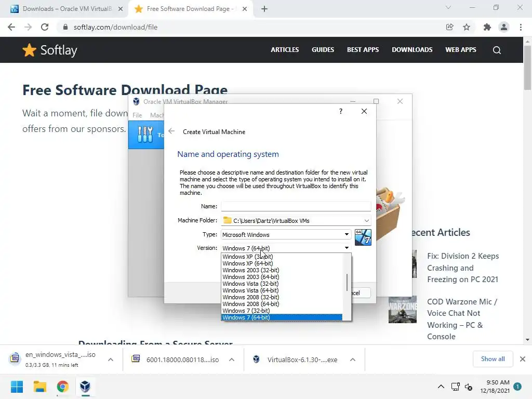Go back in Chrome
Image resolution: width=532 pixels, height=399 pixels.
(x=11, y=27)
